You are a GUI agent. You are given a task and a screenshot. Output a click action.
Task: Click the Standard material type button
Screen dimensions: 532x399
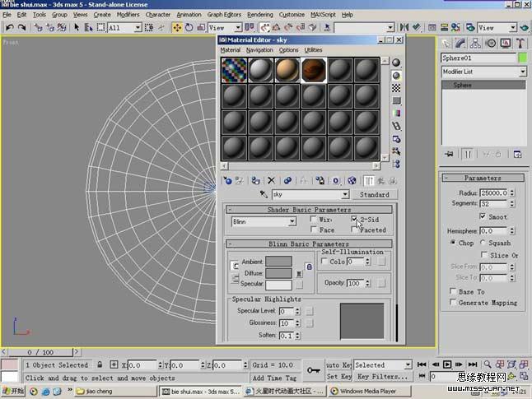[374, 194]
